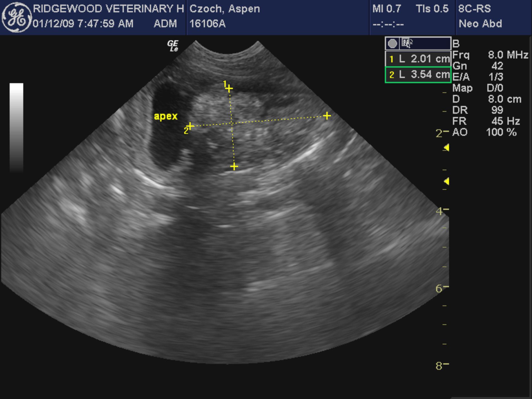Click the measurement worksheet icon beside the gray circle
This screenshot has height=399, width=532.
407,43
